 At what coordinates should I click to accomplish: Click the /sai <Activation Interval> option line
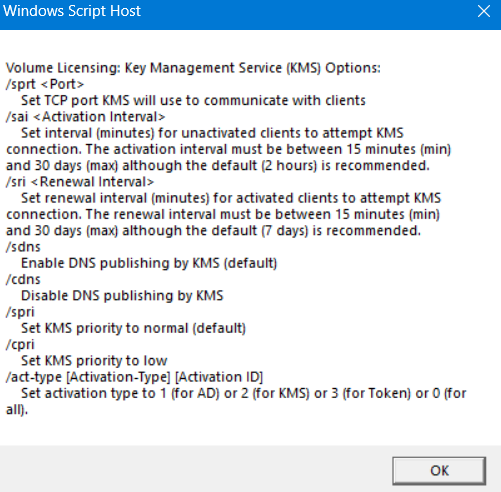[86, 117]
